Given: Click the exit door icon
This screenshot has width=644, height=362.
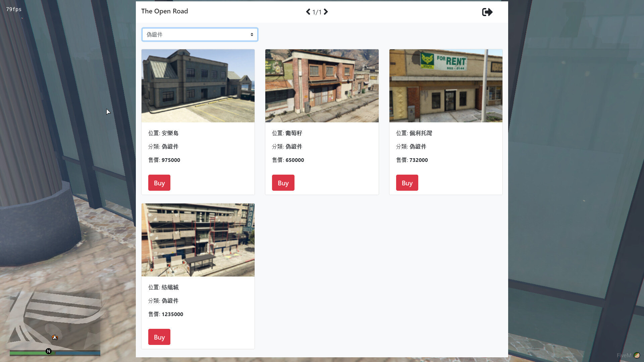Looking at the screenshot, I should (487, 12).
